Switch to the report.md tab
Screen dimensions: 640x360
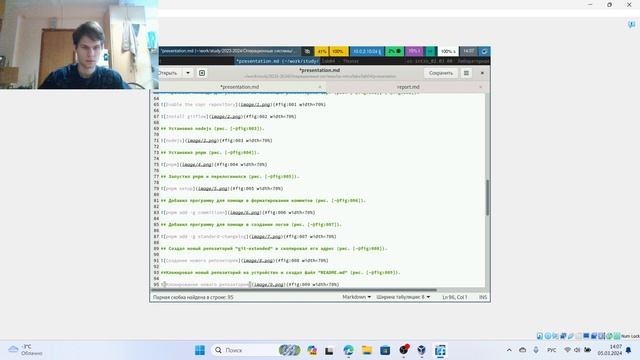(408, 87)
